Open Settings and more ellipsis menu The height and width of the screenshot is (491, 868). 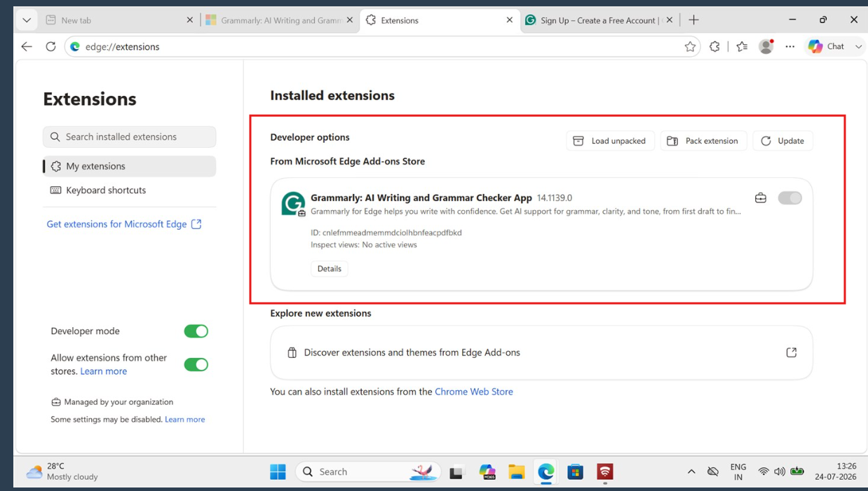click(790, 46)
